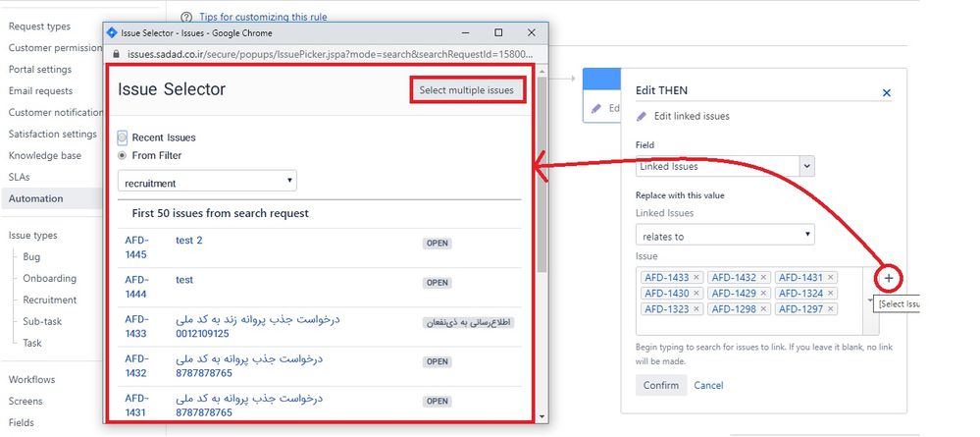Click the Confirm button
The image size is (980, 437).
tap(661, 385)
